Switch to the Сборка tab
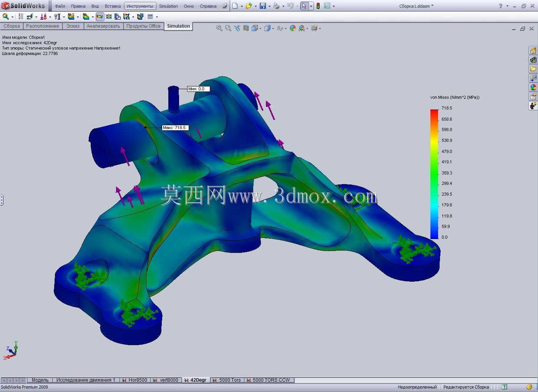Image resolution: width=538 pixels, height=392 pixels. [12, 26]
